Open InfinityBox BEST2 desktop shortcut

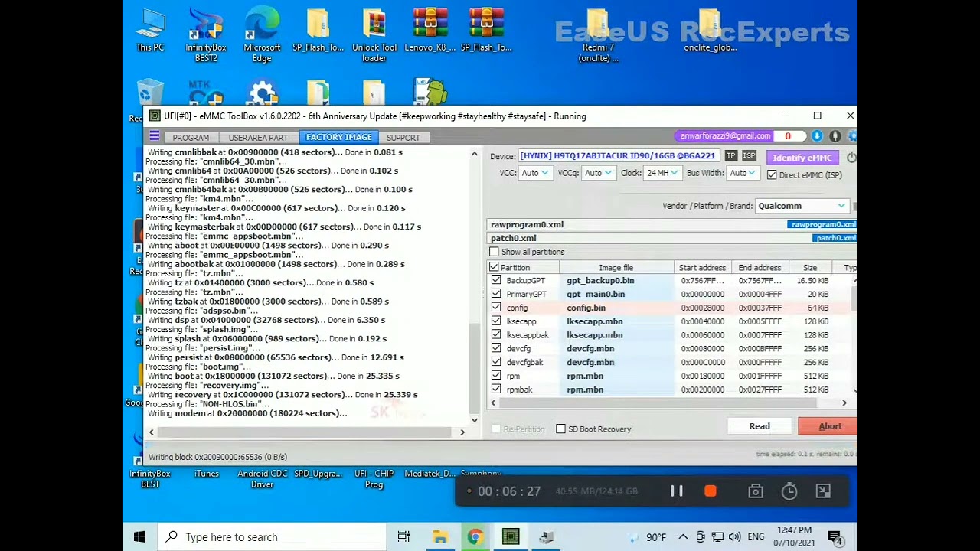pyautogui.click(x=206, y=34)
